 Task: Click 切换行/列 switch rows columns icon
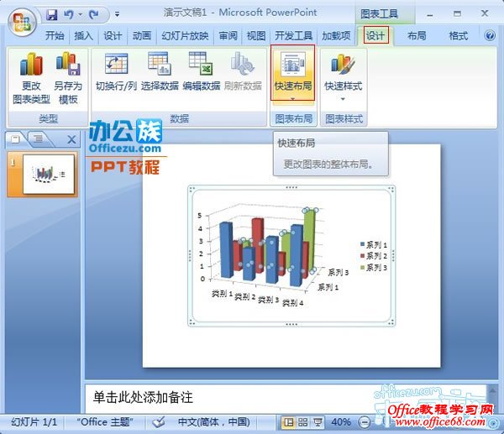pos(116,72)
